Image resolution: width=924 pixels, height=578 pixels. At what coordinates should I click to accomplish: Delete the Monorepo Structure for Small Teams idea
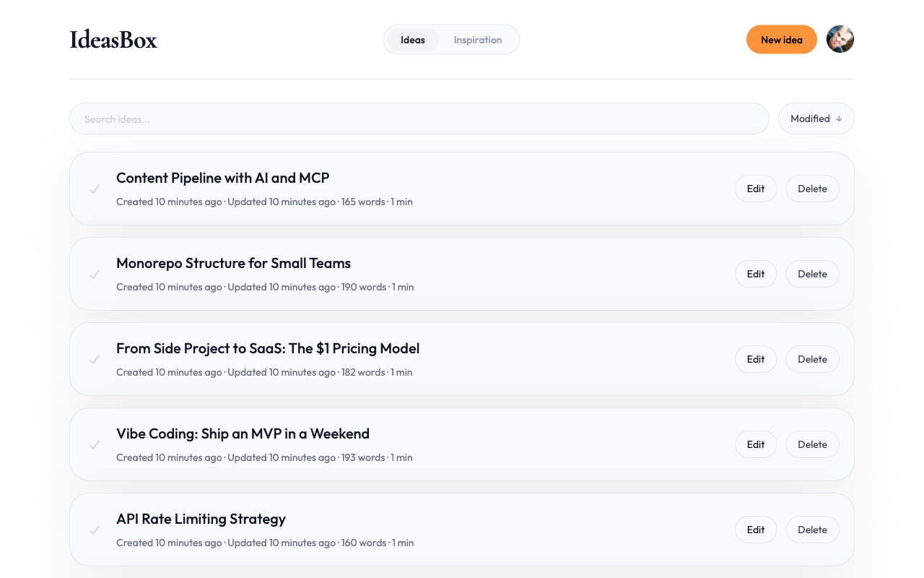click(812, 274)
